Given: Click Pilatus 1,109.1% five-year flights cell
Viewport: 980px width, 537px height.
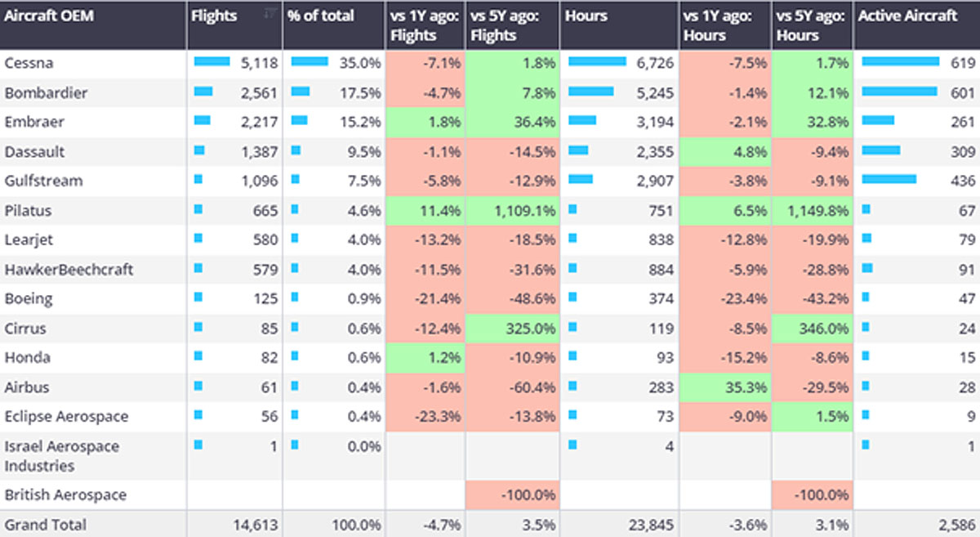Looking at the screenshot, I should click(x=512, y=210).
